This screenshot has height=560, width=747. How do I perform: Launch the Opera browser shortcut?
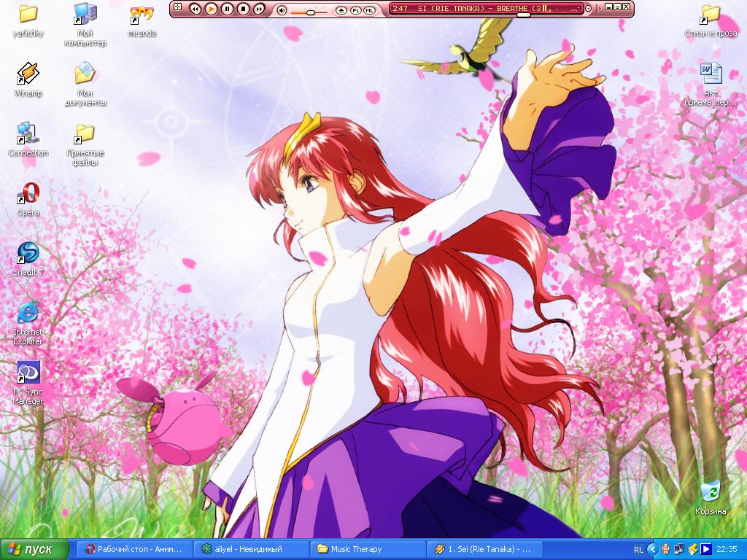(x=28, y=199)
